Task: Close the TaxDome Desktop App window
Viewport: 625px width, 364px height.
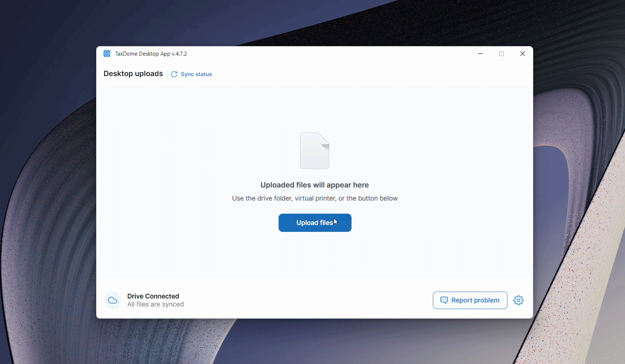Action: point(522,54)
